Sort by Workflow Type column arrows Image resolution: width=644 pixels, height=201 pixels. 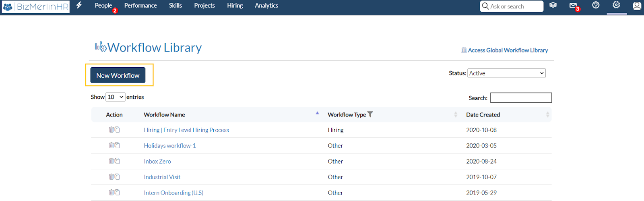point(456,115)
